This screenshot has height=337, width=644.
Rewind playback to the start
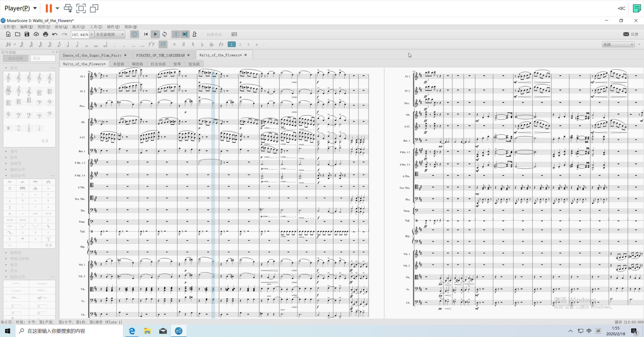(146, 34)
